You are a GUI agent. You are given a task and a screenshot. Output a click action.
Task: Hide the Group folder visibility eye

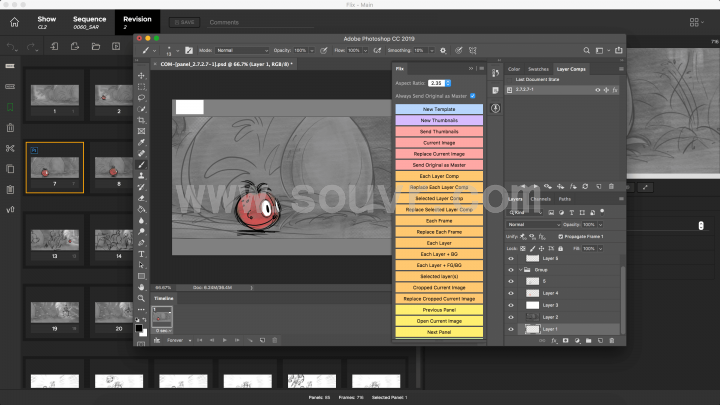click(511, 270)
